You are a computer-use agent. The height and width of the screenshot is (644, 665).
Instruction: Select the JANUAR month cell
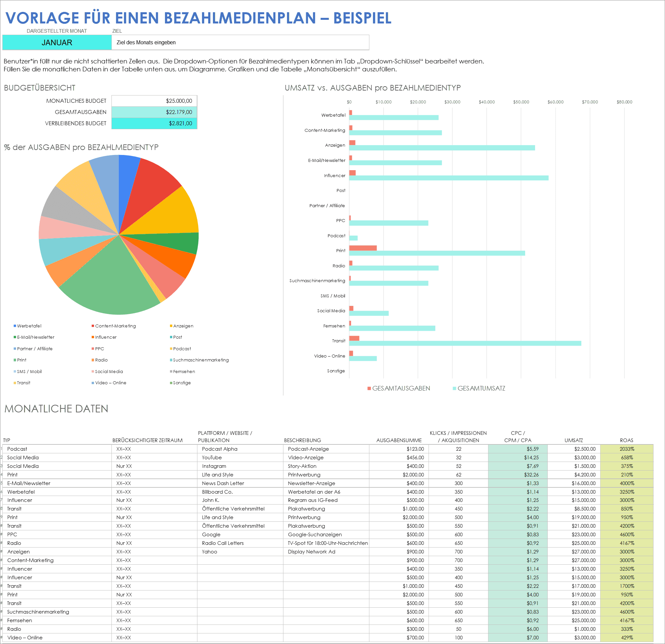point(57,42)
